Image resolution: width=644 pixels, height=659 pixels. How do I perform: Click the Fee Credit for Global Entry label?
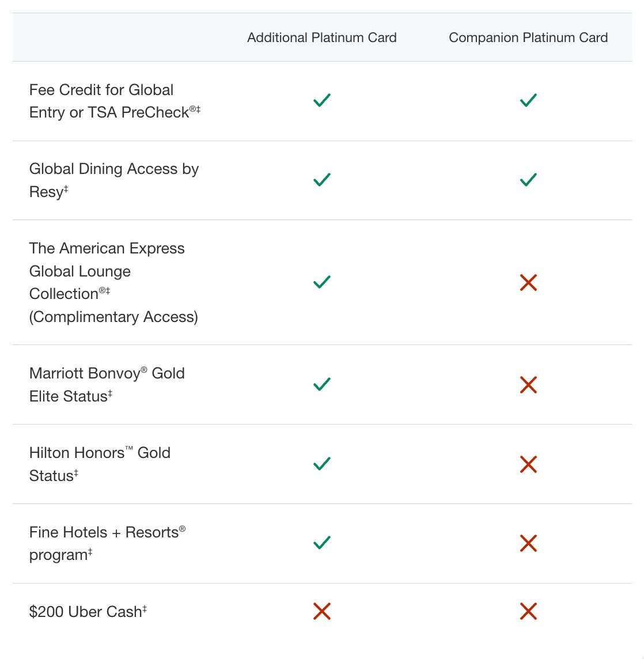click(115, 101)
